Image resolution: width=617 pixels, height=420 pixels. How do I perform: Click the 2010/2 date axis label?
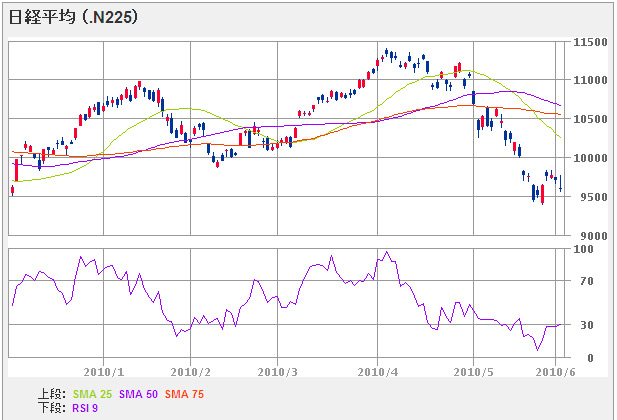[190, 372]
